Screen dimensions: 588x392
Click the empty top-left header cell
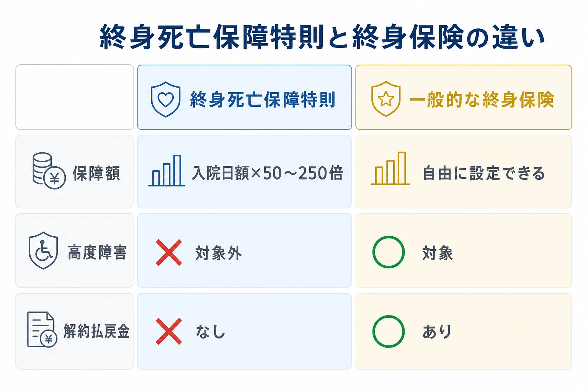75,97
